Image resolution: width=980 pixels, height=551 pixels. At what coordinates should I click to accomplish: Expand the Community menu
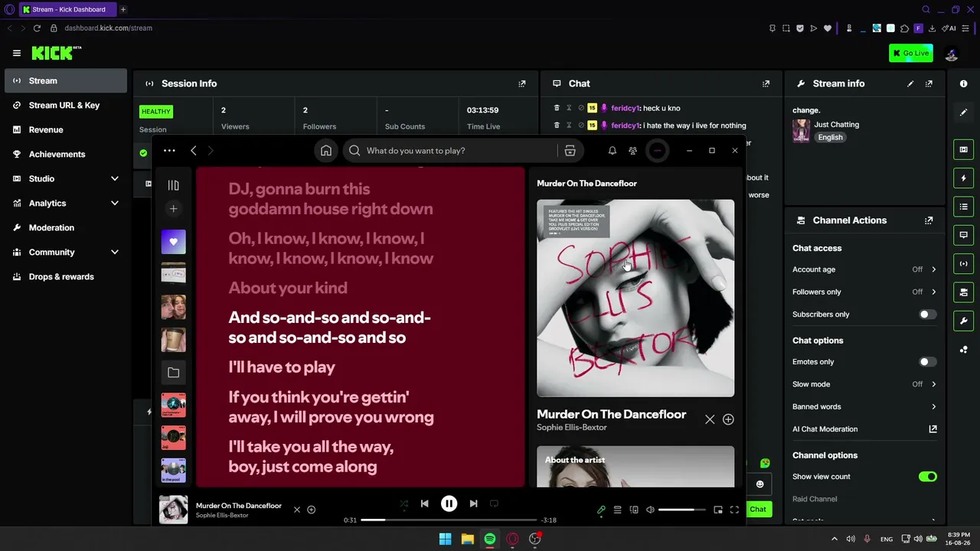pos(115,252)
